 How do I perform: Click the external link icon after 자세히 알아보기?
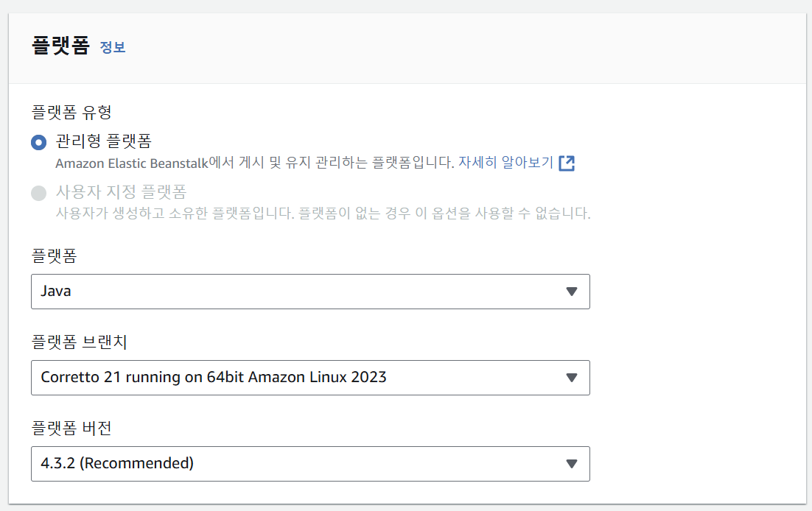click(x=567, y=163)
